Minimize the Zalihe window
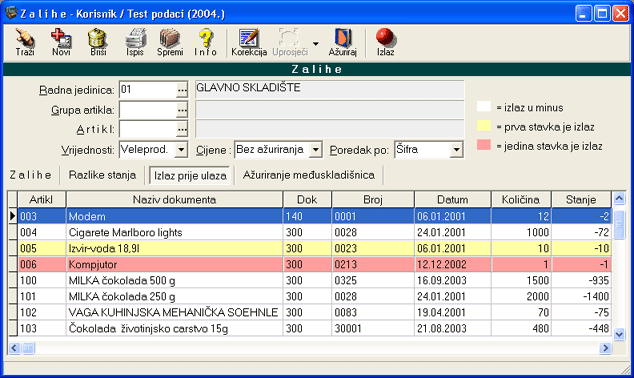Screen dimensions: 634x378 point(583,13)
